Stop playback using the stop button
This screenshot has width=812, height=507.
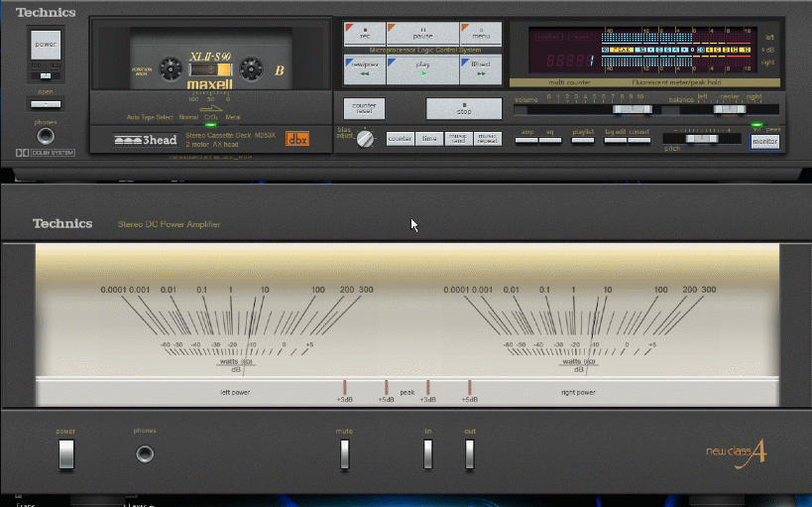[464, 109]
